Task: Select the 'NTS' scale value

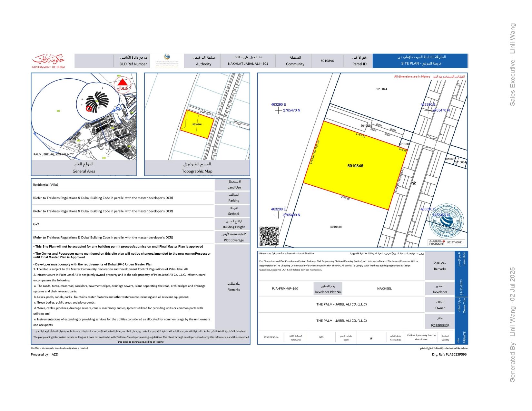Action: coord(321,338)
